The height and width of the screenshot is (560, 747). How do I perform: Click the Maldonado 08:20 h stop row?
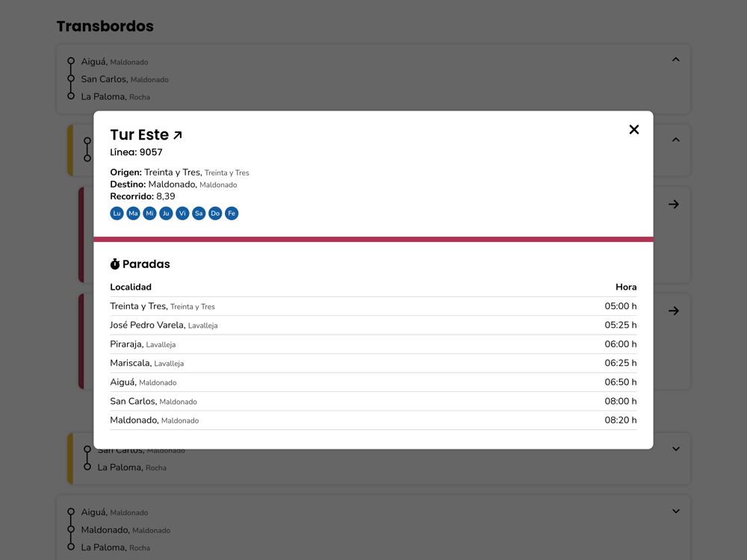373,420
